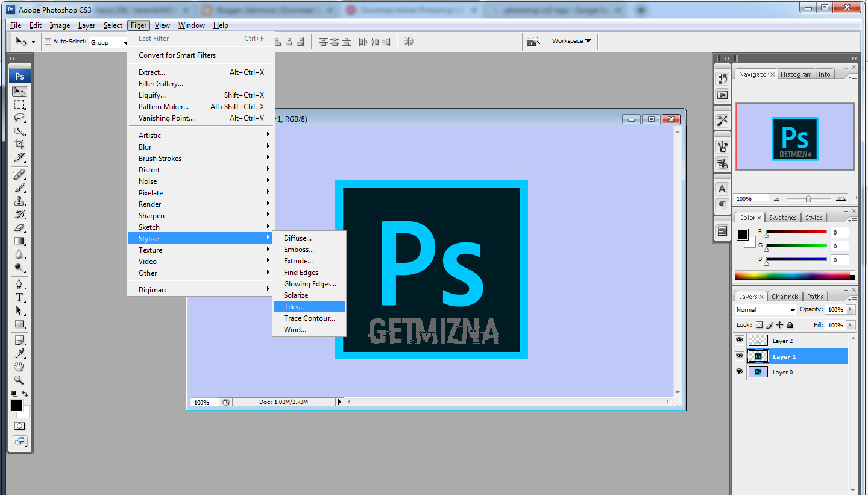Switch to the Channels tab
This screenshot has width=868, height=495.
tap(785, 297)
